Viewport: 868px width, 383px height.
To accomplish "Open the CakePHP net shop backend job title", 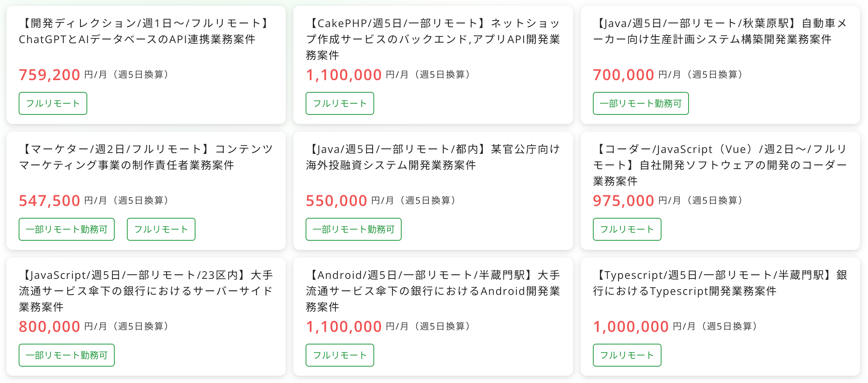I will click(432, 39).
